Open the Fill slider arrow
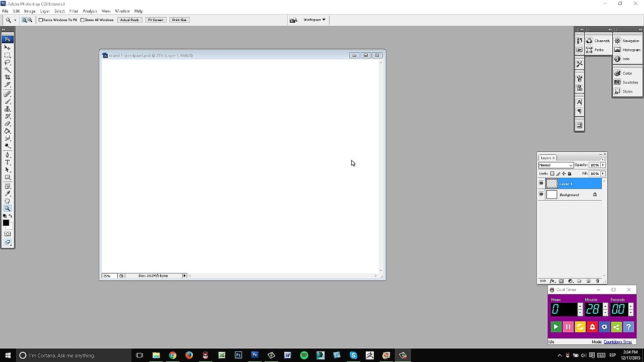The height and width of the screenshot is (362, 644). (x=603, y=173)
